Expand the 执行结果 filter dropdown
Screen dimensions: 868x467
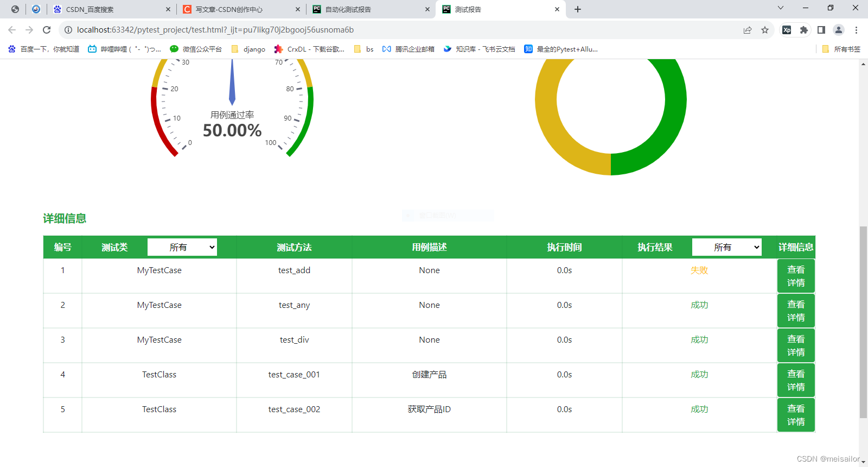(x=727, y=247)
